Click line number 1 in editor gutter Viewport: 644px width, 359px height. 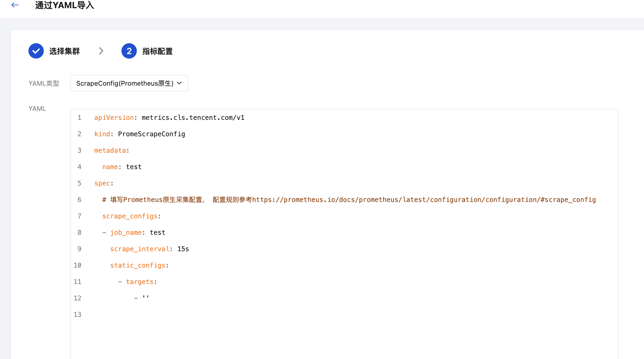pyautogui.click(x=79, y=118)
